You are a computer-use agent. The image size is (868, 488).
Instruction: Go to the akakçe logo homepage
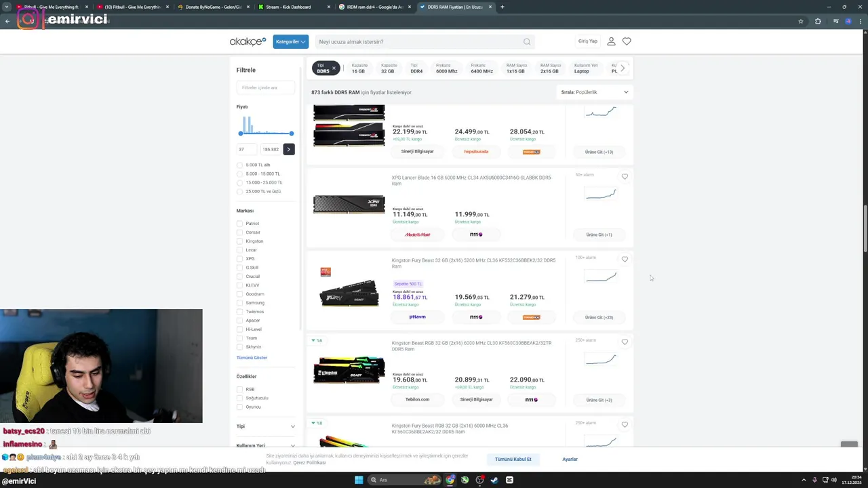[x=248, y=41]
